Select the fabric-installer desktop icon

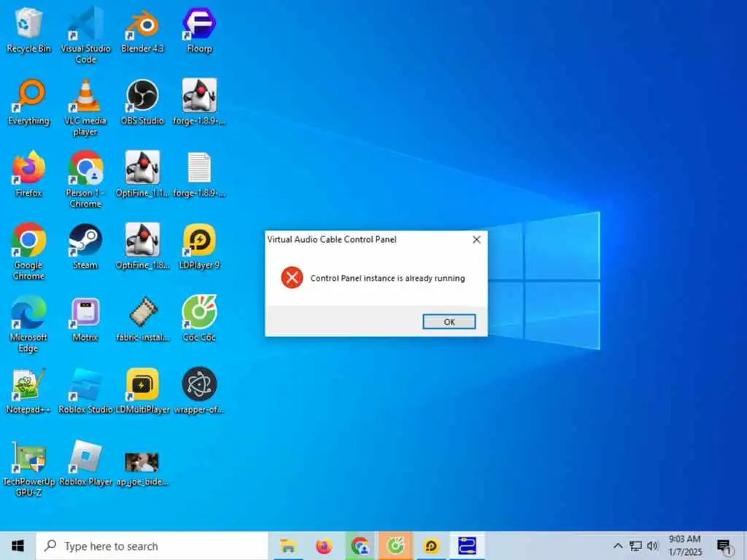coord(142,319)
